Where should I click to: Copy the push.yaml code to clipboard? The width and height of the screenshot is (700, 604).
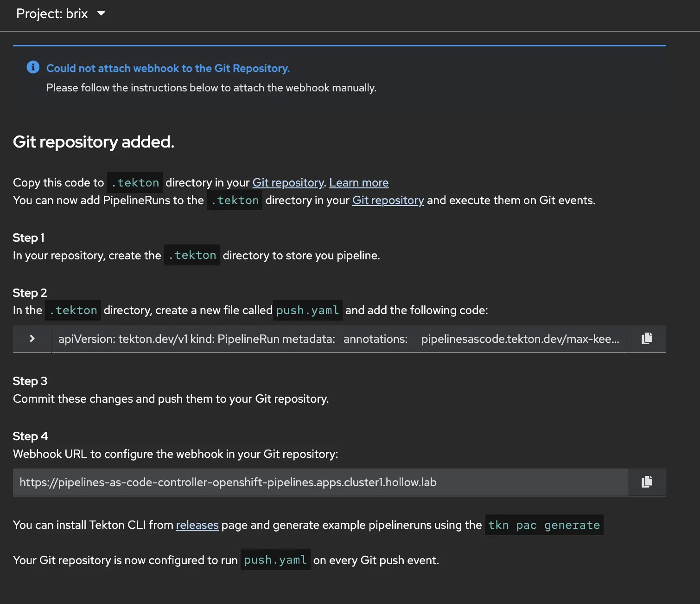647,339
